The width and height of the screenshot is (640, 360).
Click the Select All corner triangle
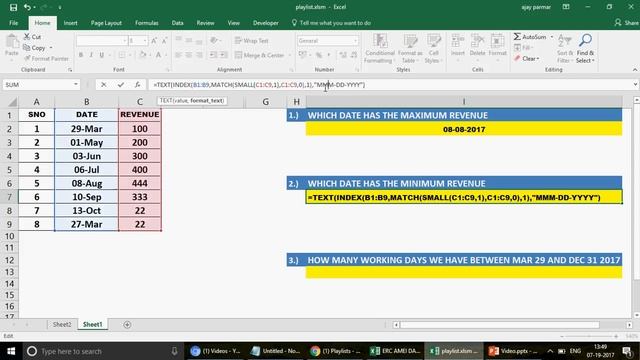coord(12,102)
